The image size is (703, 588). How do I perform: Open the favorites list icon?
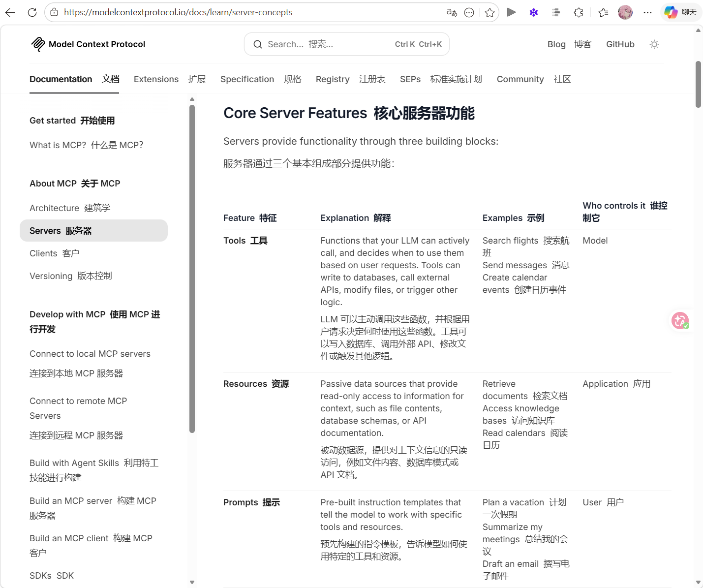[603, 12]
